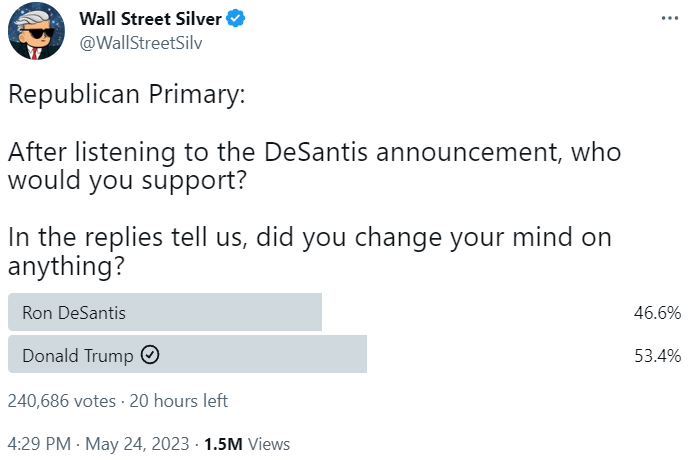Click the checkmark icon beside Donald Trump

[x=151, y=355]
